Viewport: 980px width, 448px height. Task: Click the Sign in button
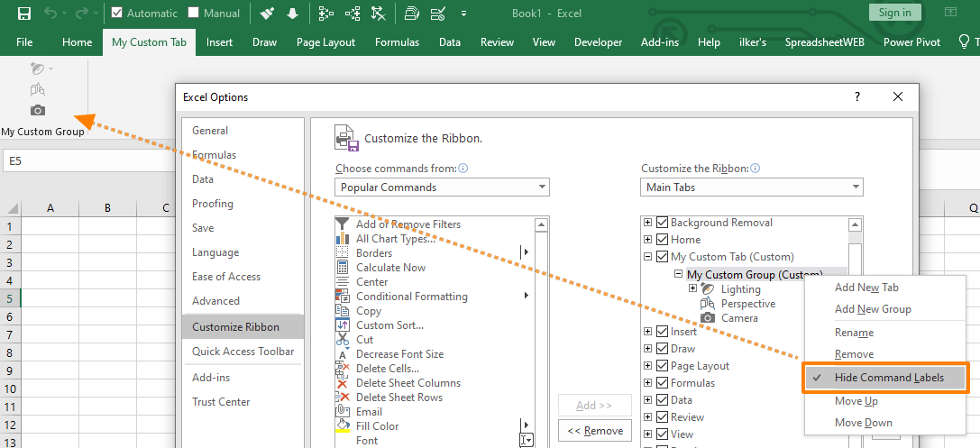pyautogui.click(x=894, y=13)
